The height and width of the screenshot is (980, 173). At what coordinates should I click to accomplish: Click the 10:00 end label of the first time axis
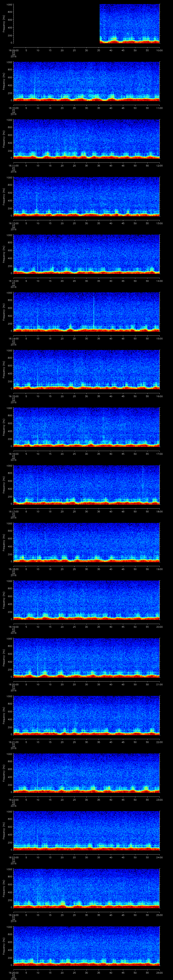[x=159, y=50]
